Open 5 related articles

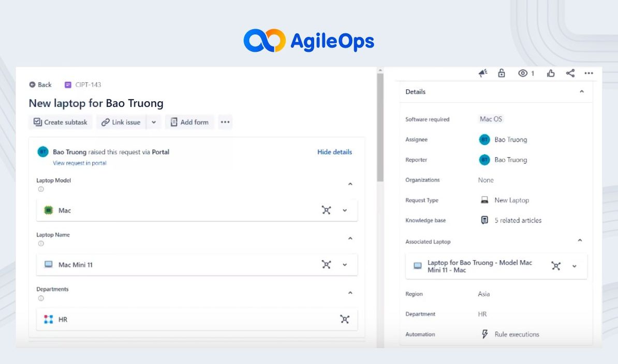pos(518,220)
